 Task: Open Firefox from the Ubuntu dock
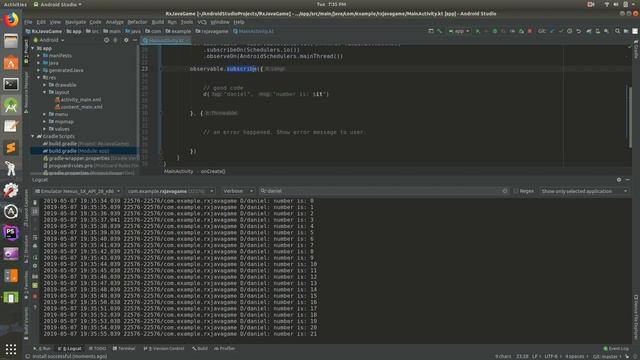11,20
